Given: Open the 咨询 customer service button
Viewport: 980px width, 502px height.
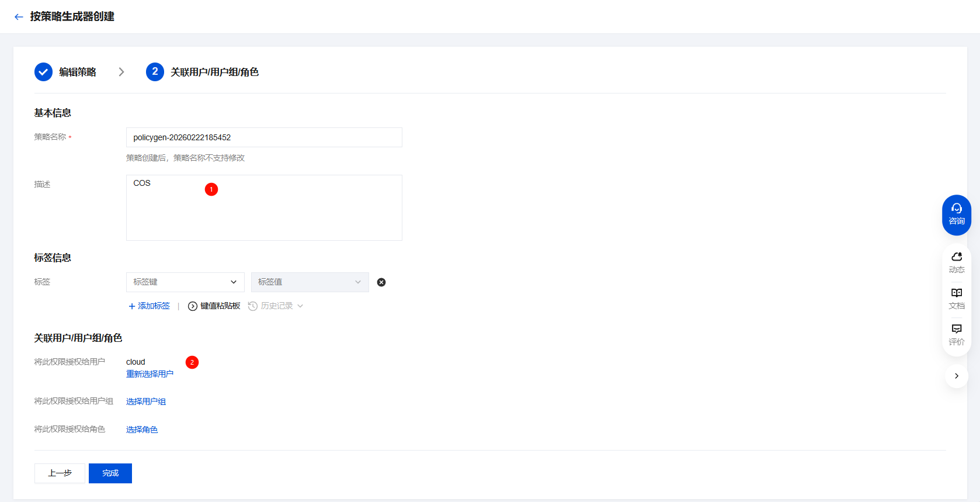Looking at the screenshot, I should pyautogui.click(x=956, y=214).
